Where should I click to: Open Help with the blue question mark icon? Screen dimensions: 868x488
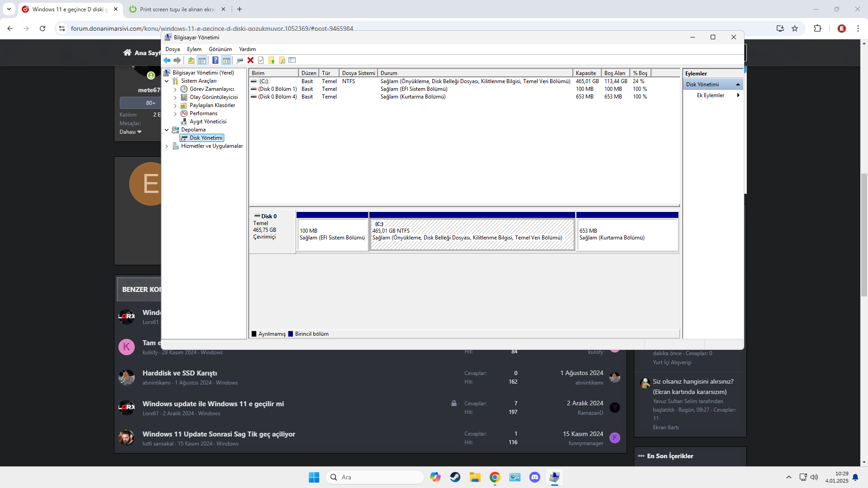(x=216, y=60)
